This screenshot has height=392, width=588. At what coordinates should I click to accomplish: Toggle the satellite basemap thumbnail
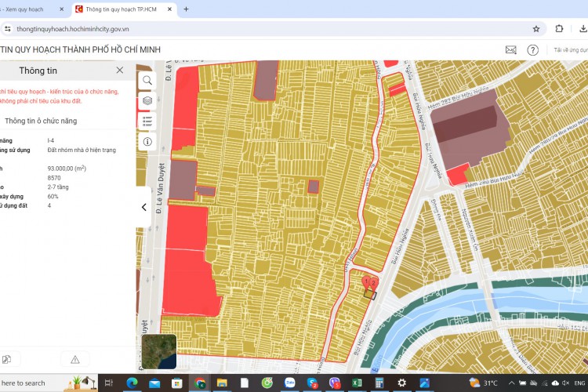[159, 351]
